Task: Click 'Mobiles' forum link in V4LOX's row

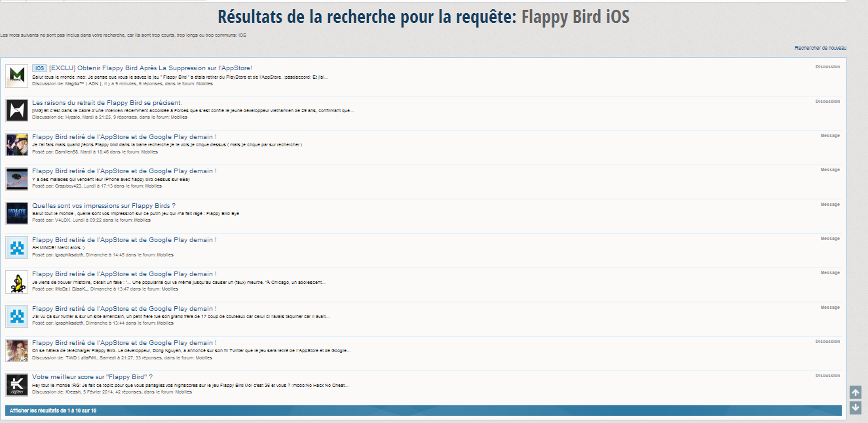Action: pyautogui.click(x=142, y=220)
